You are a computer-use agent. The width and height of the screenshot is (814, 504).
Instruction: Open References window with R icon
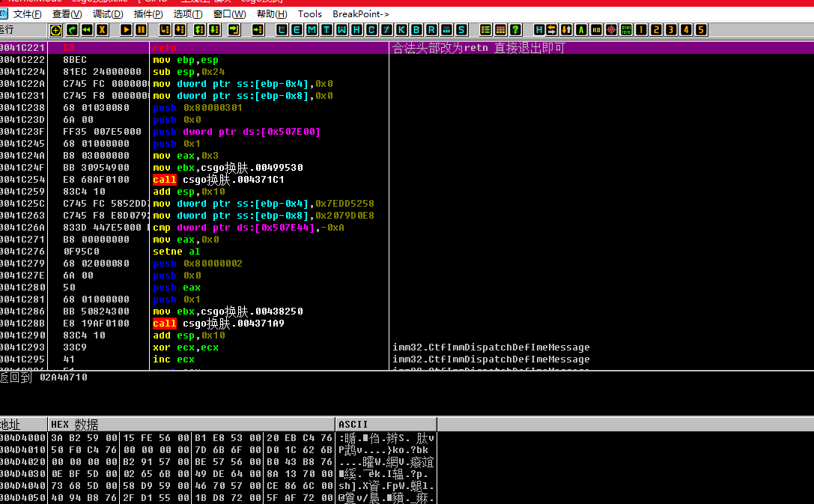(432, 30)
